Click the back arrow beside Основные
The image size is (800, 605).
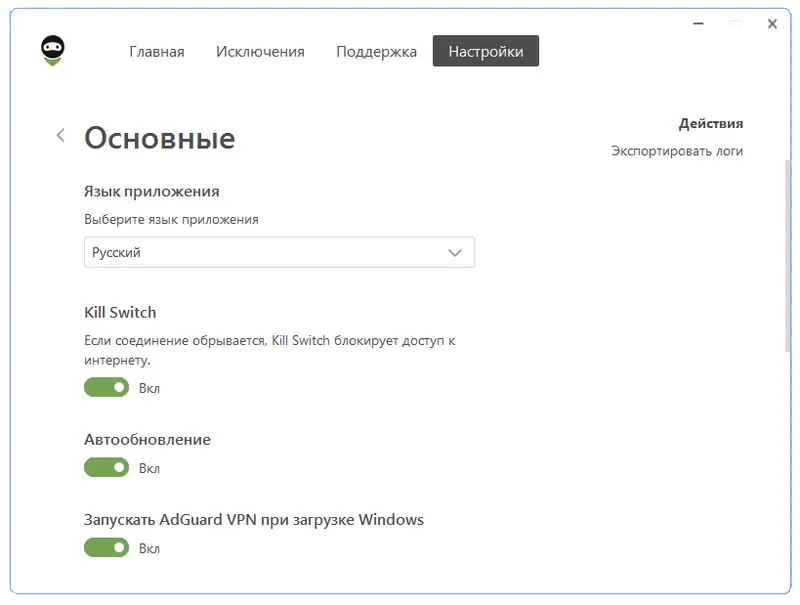click(x=60, y=134)
